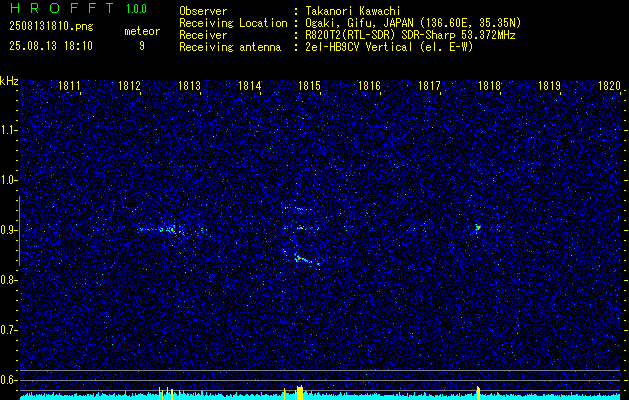Click the topmost echo streak near 1815
629x400 pixels.
click(299, 209)
